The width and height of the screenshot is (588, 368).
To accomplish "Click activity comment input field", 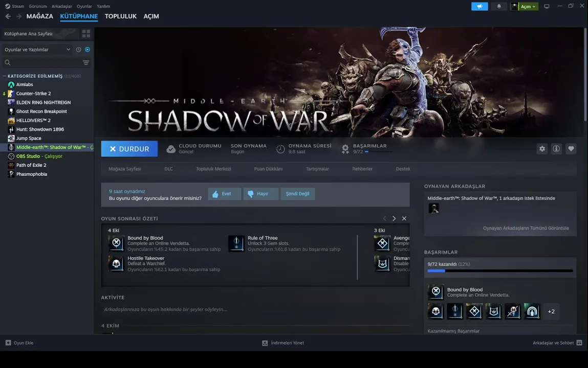I will (x=255, y=309).
